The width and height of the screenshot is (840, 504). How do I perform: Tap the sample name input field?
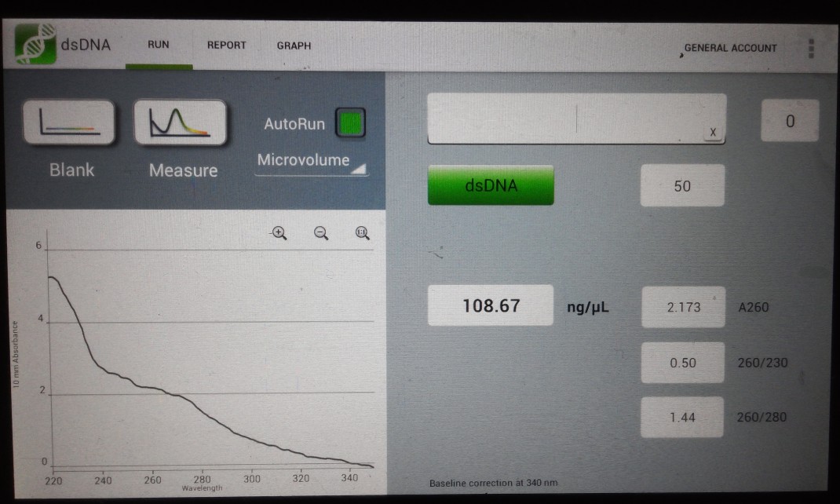(565, 119)
